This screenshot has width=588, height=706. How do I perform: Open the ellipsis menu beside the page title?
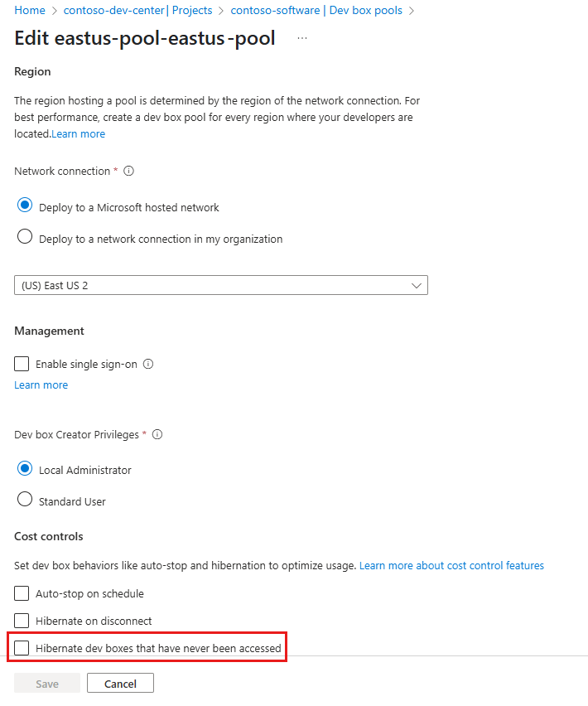pyautogui.click(x=302, y=38)
